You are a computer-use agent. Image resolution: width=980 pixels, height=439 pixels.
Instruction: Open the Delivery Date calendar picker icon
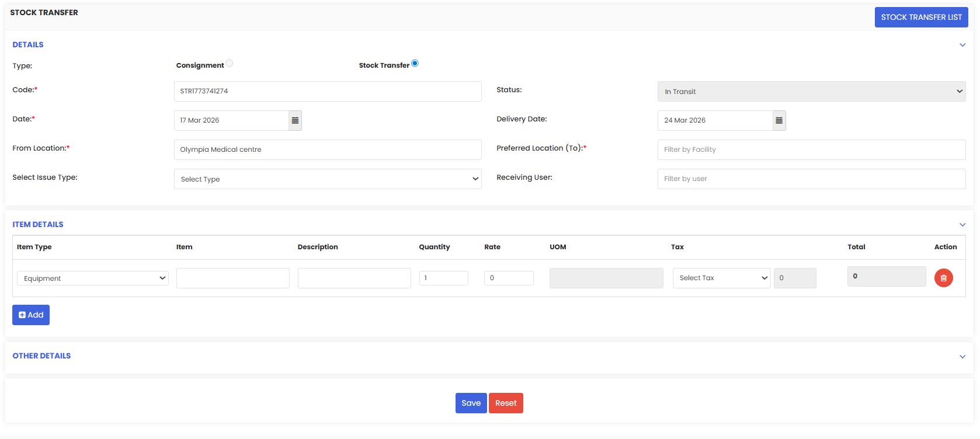(x=779, y=120)
